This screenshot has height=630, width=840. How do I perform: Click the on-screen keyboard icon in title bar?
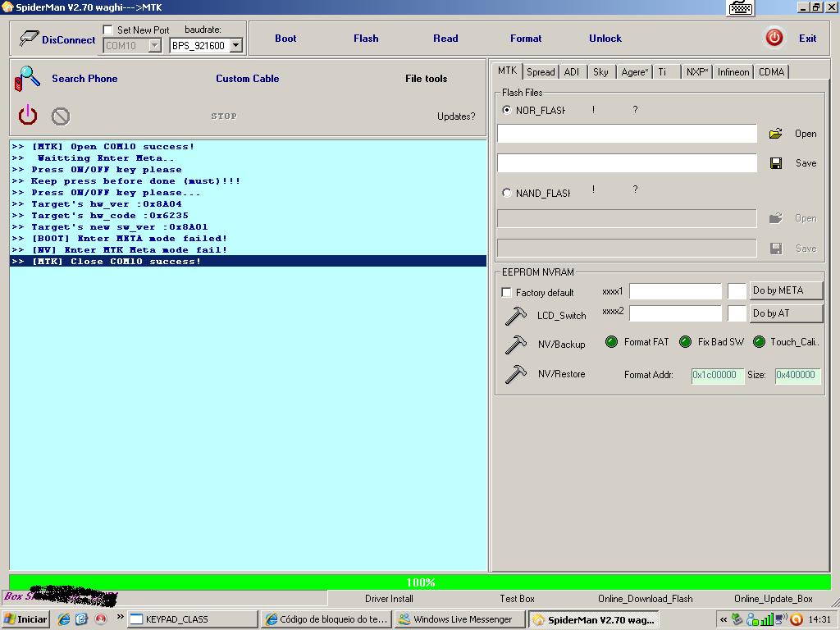pyautogui.click(x=741, y=7)
